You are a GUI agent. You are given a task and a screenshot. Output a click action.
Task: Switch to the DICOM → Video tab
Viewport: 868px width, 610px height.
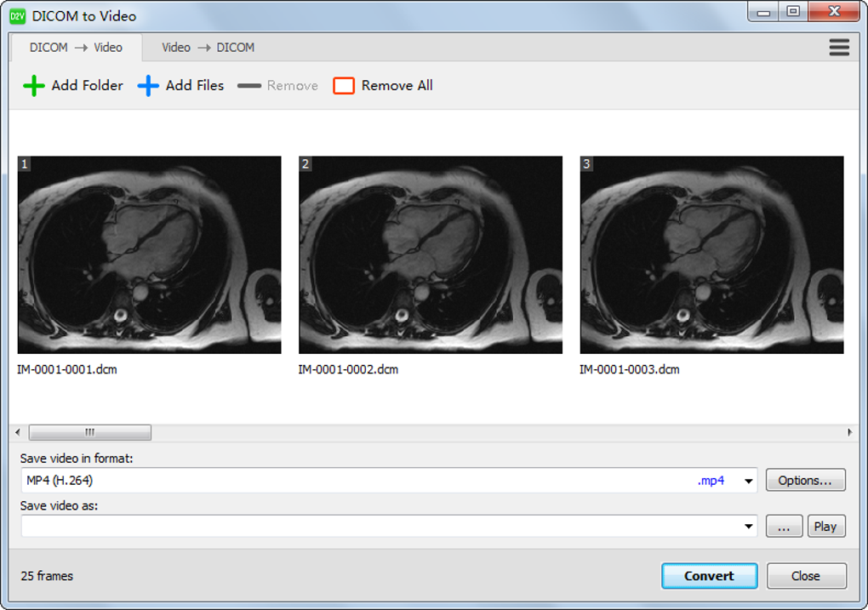[x=76, y=48]
